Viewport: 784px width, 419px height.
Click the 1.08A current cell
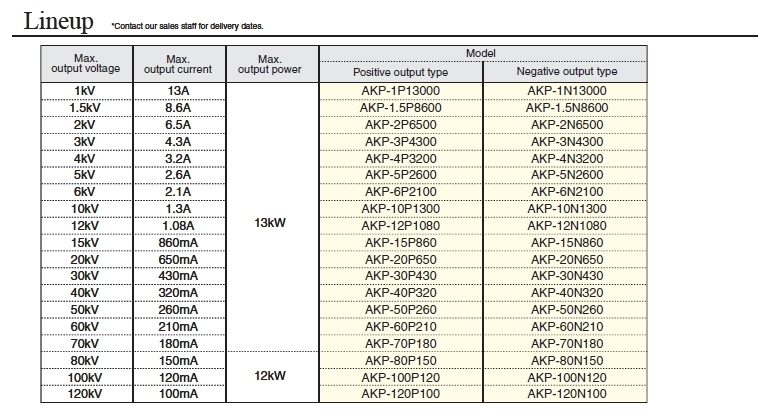tap(178, 226)
